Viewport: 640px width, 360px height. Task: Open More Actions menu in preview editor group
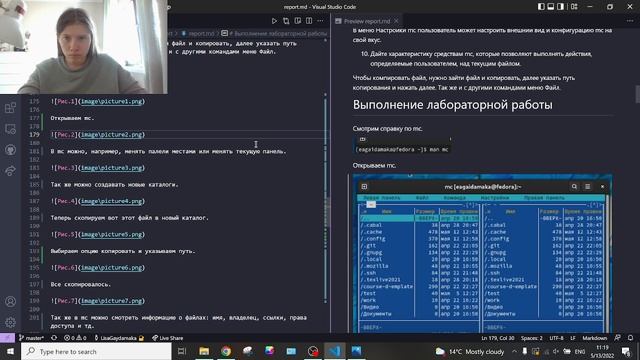point(630,21)
